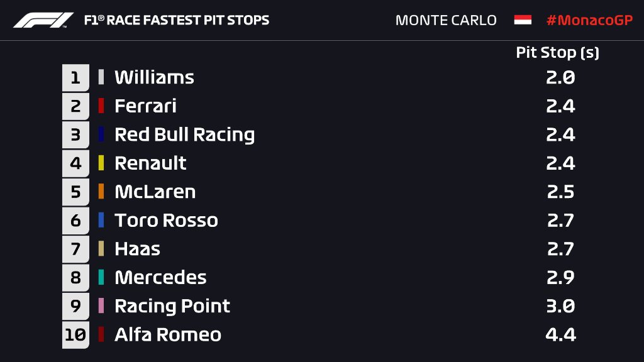This screenshot has width=644, height=362.
Task: Click the position 1 rank badge
Action: pyautogui.click(x=75, y=77)
